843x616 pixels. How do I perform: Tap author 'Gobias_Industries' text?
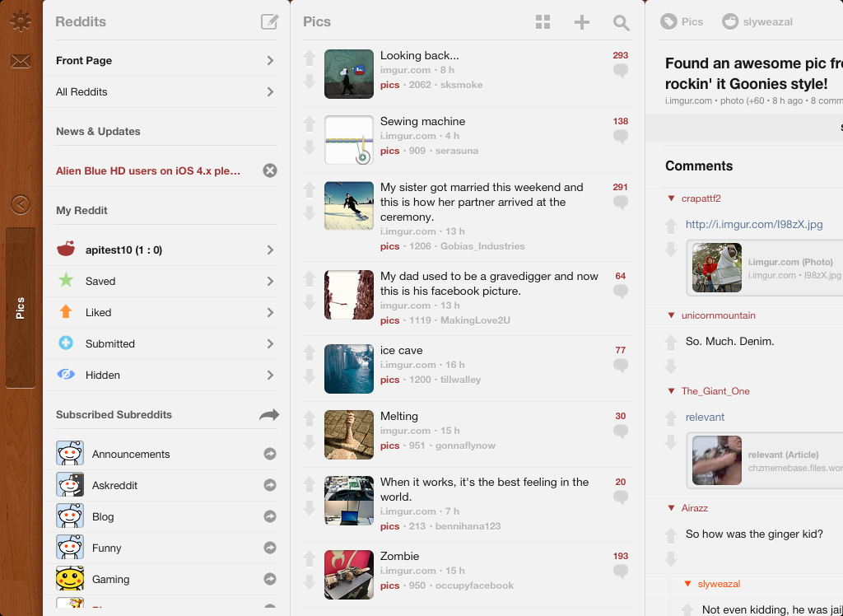pyautogui.click(x=482, y=246)
